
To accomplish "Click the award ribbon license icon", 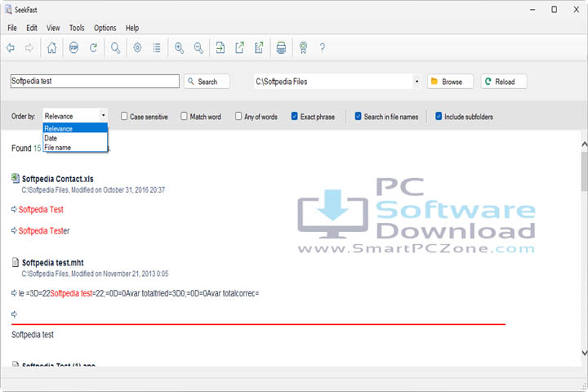I will click(x=303, y=47).
